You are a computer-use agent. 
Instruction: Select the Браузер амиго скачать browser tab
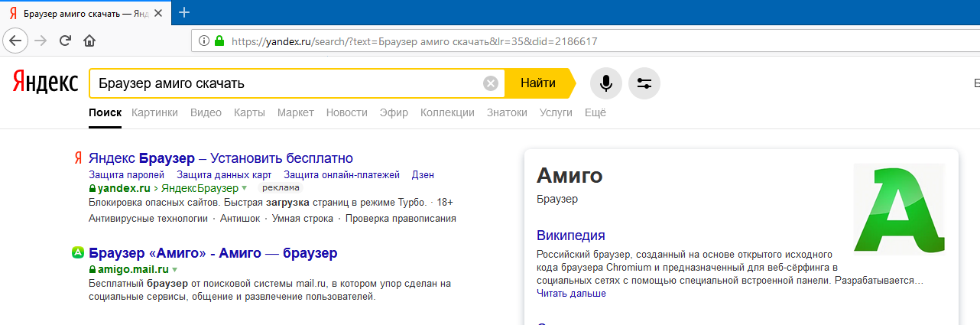(84, 14)
